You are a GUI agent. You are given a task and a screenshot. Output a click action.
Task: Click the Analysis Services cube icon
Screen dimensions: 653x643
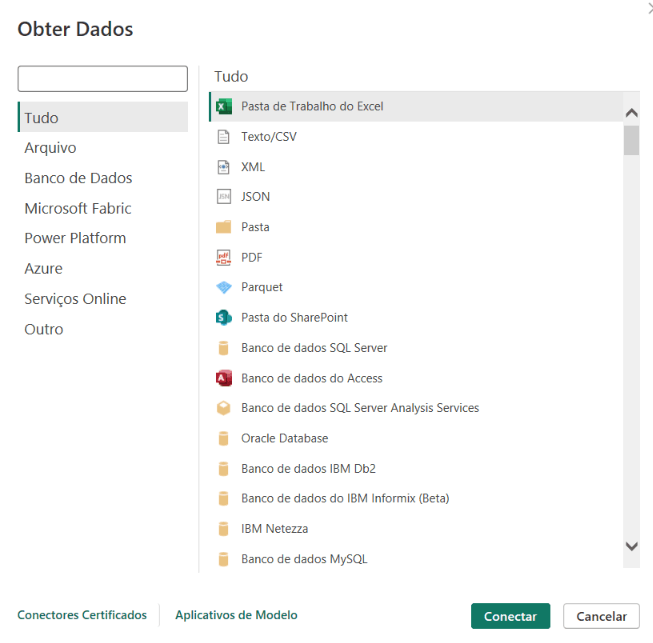(224, 408)
